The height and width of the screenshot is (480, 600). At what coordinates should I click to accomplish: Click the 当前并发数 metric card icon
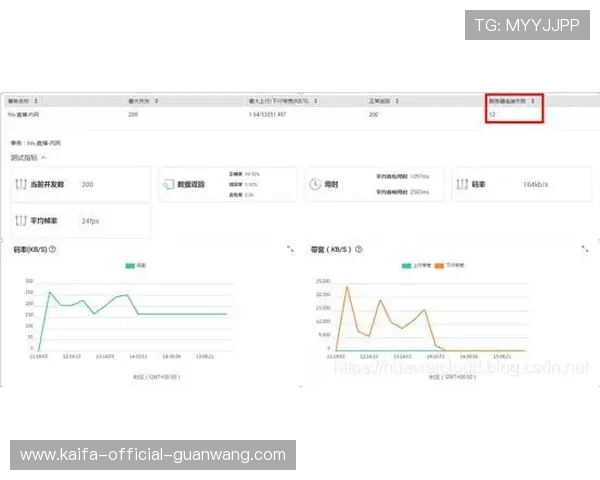click(x=23, y=185)
